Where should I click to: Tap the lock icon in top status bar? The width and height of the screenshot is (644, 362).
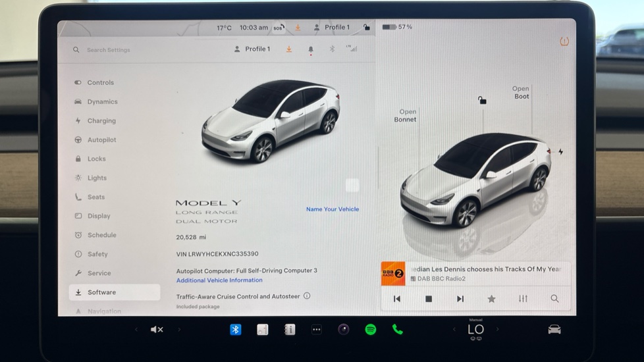pos(367,27)
